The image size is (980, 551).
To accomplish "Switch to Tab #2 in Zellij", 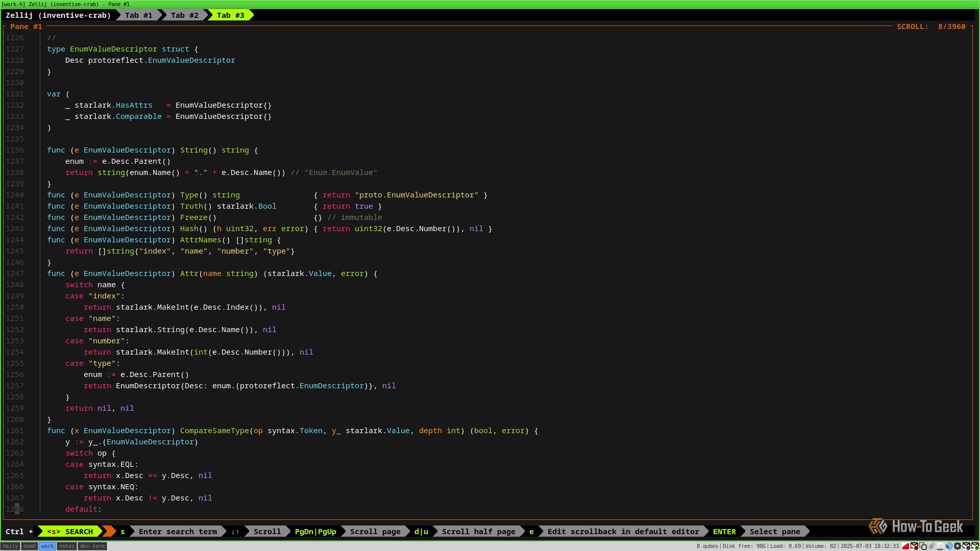I will click(185, 15).
